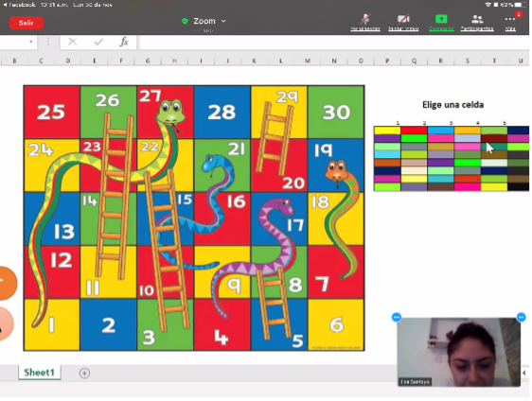Select column K header
The image size is (532, 401).
[x=254, y=61]
